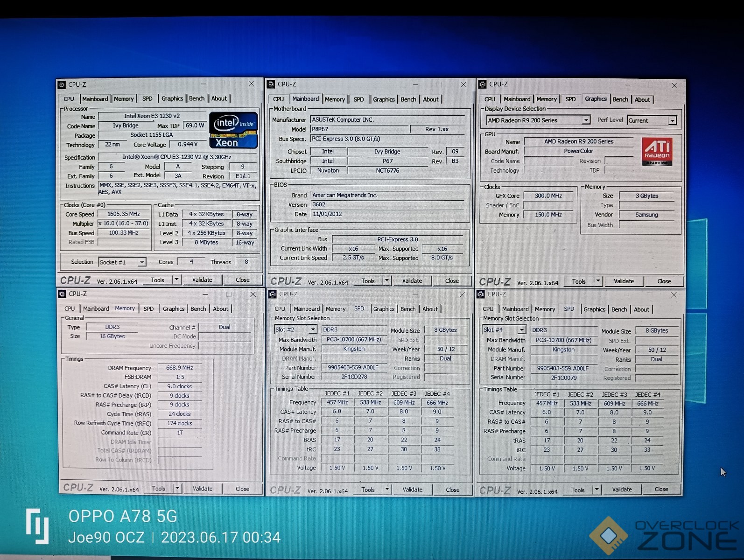Click the CPU-Z title icon in the Processor window
This screenshot has width=744, height=560.
(x=62, y=84)
